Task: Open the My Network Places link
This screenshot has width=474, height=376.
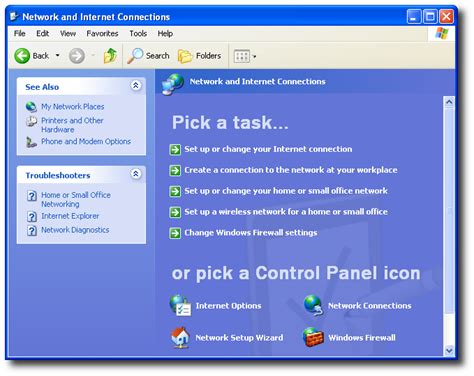Action: point(73,107)
